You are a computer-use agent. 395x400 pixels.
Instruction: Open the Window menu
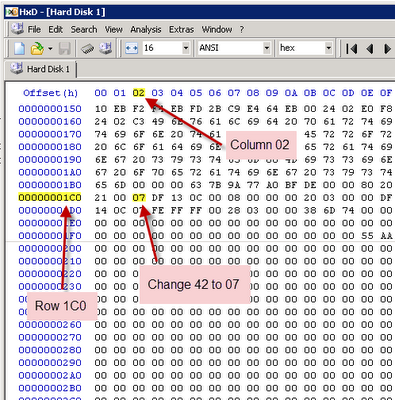point(217,30)
